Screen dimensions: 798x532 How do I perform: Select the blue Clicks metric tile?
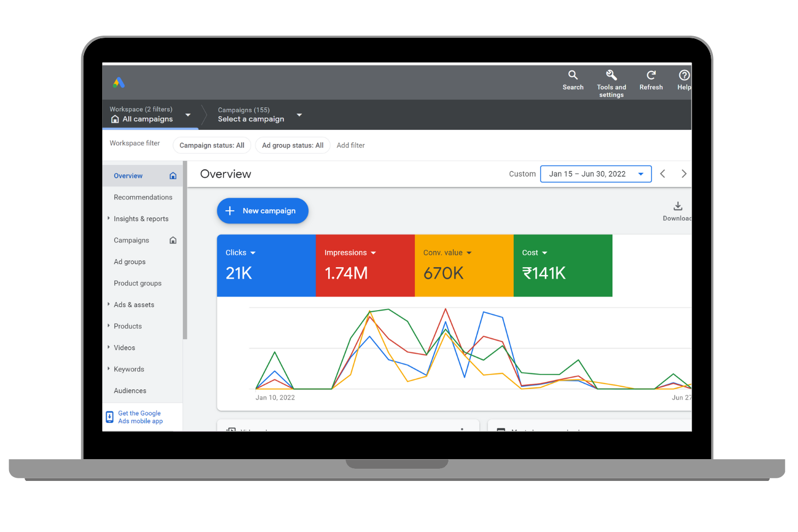pyautogui.click(x=266, y=265)
